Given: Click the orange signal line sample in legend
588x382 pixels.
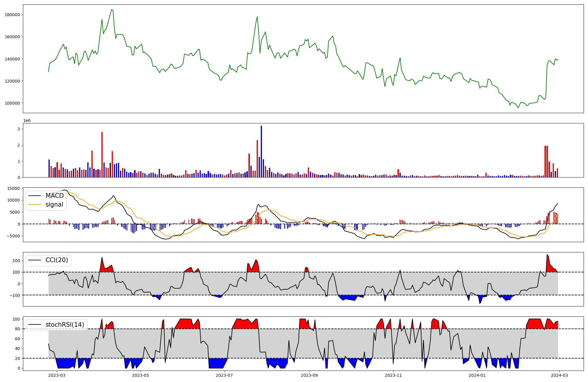Looking at the screenshot, I should pos(34,205).
